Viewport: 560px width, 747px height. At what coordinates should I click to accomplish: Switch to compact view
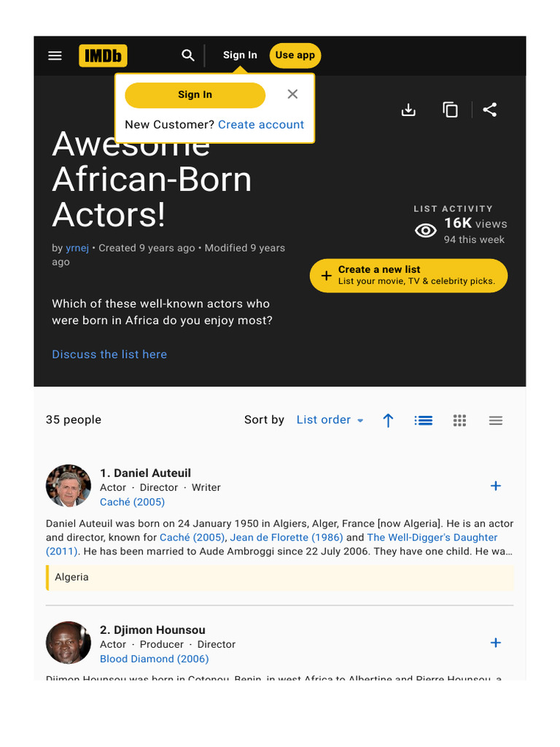[496, 420]
